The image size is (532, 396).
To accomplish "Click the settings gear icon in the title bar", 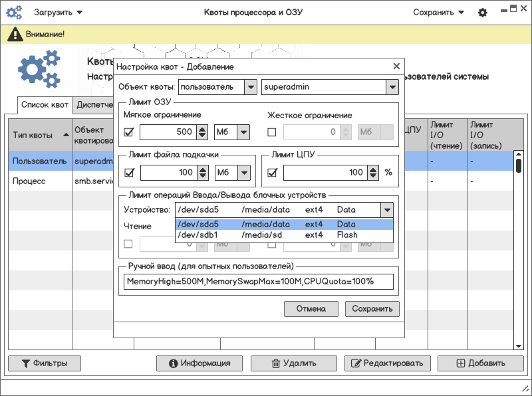I will [483, 13].
